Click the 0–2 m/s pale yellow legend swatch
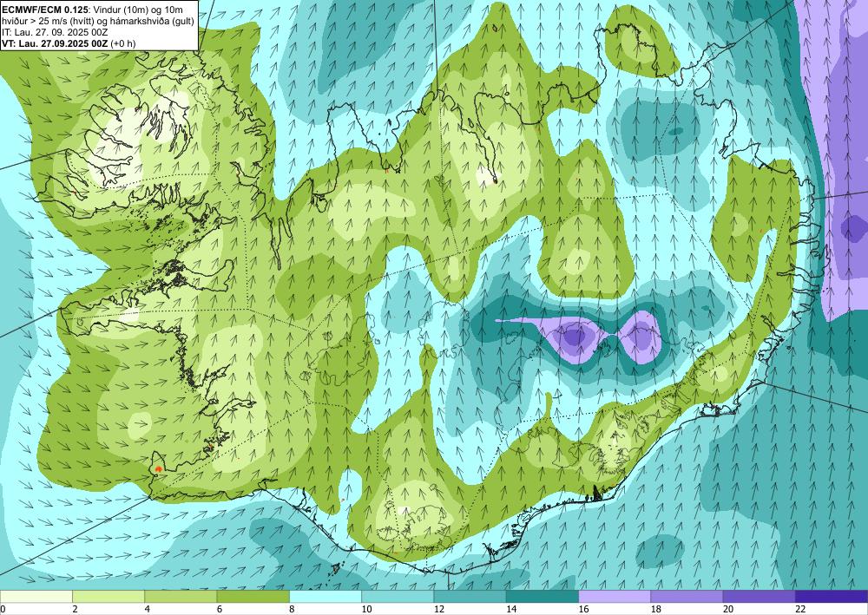 (36, 597)
